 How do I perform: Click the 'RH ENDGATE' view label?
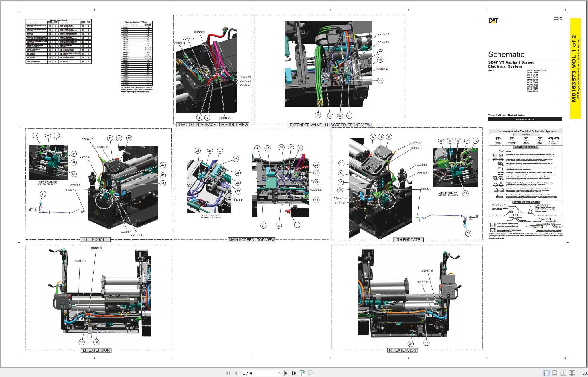point(408,240)
